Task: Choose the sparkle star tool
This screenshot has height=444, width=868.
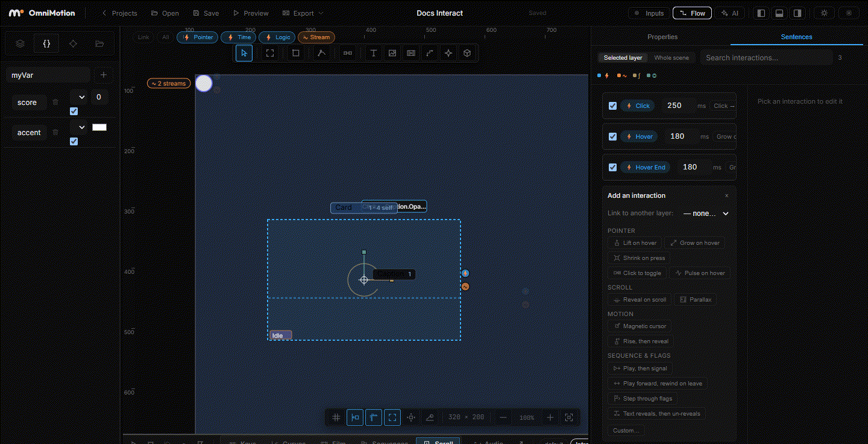Action: coord(448,53)
